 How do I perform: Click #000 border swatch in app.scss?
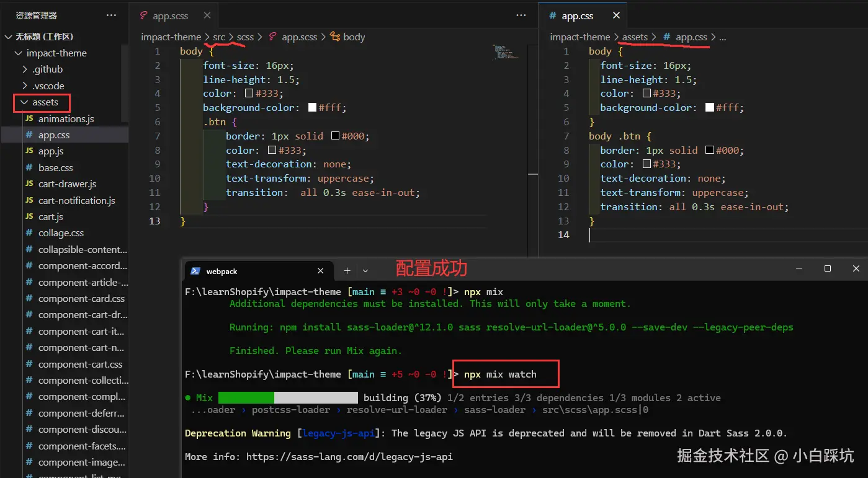336,136
